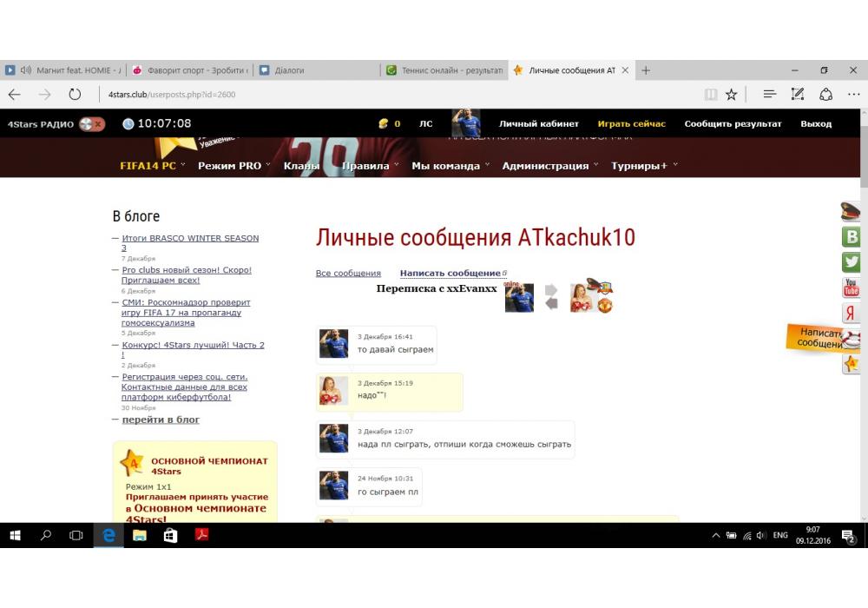The height and width of the screenshot is (608, 868).
Task: Share page via the Twitter icon
Action: coord(852,261)
